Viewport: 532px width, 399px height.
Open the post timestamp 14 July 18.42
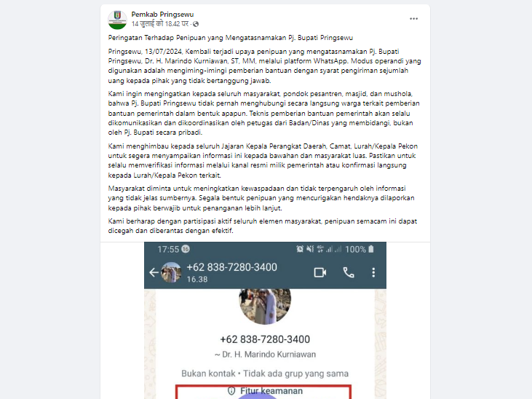(160, 24)
